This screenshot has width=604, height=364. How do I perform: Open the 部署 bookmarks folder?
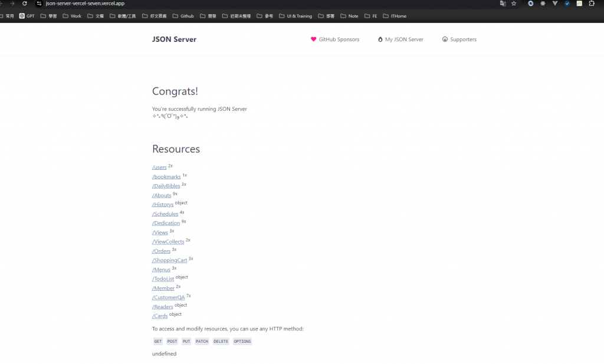pos(326,16)
